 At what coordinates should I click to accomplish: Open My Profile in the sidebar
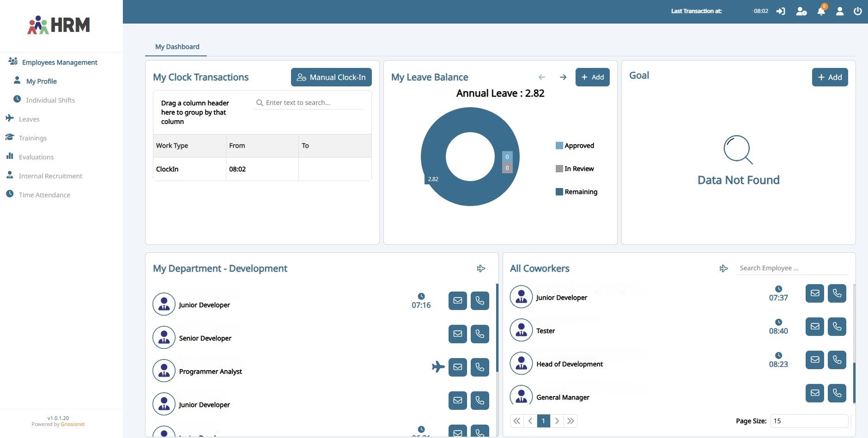point(41,81)
